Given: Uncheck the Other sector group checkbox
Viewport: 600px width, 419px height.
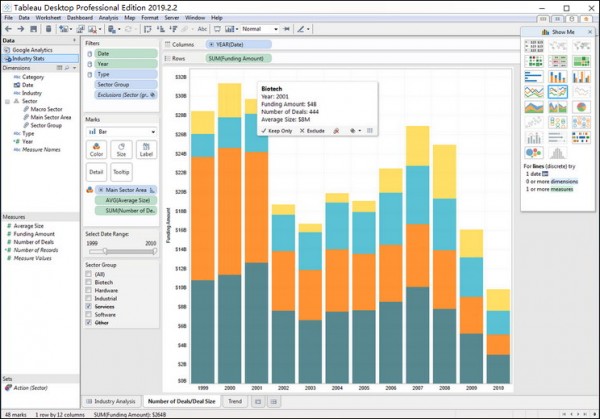Looking at the screenshot, I should 89,323.
